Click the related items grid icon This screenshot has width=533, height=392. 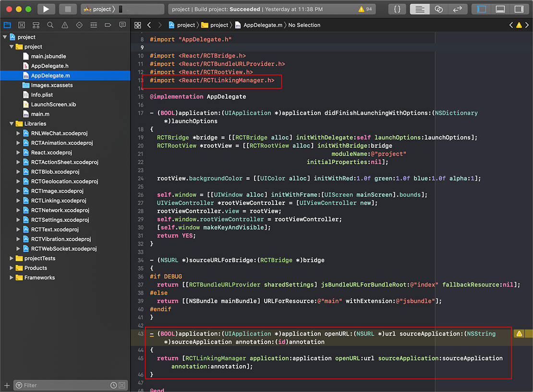(138, 25)
